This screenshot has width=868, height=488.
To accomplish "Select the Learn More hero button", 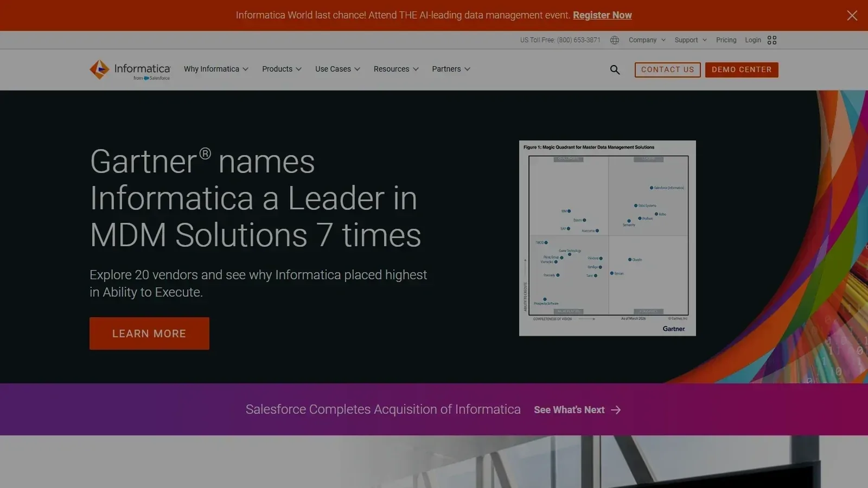I will 149,333.
